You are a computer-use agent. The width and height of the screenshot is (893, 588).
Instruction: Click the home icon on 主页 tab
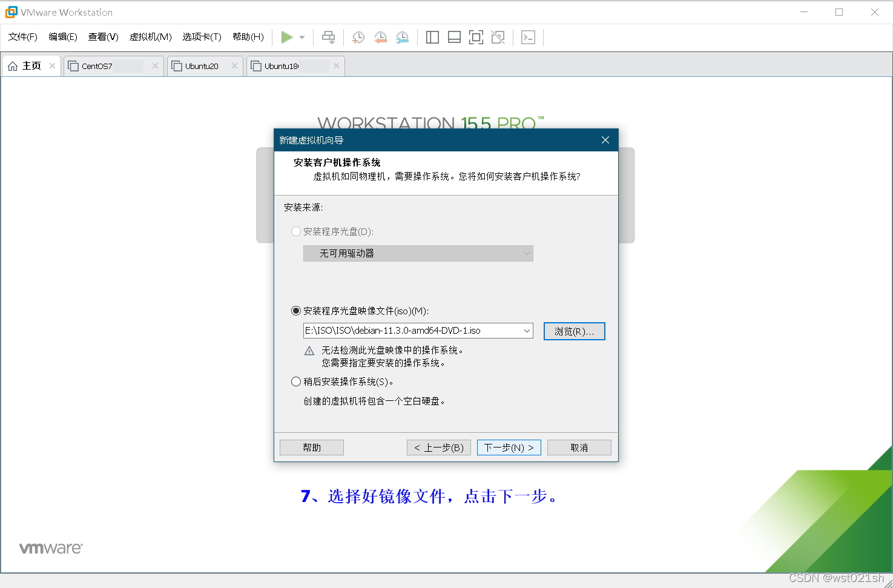[13, 66]
